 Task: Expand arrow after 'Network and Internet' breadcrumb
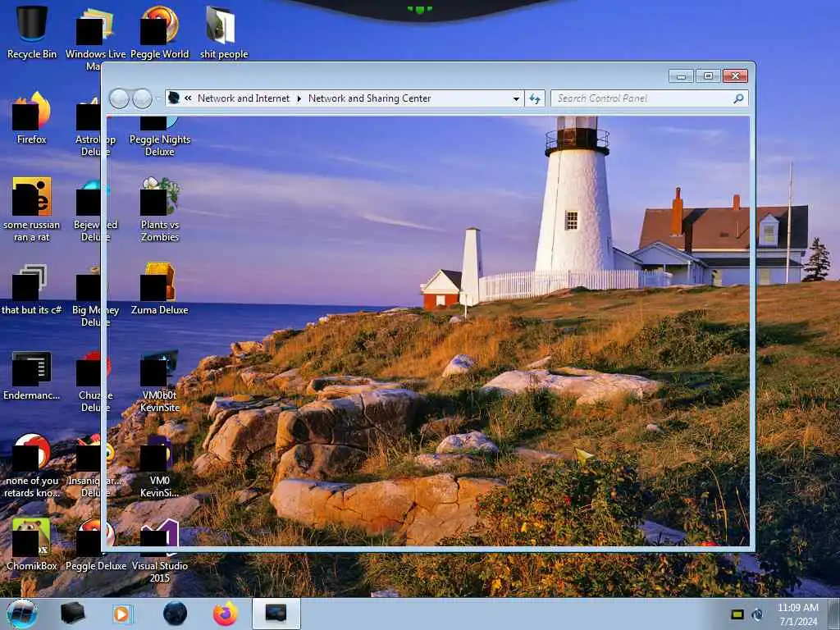(299, 98)
